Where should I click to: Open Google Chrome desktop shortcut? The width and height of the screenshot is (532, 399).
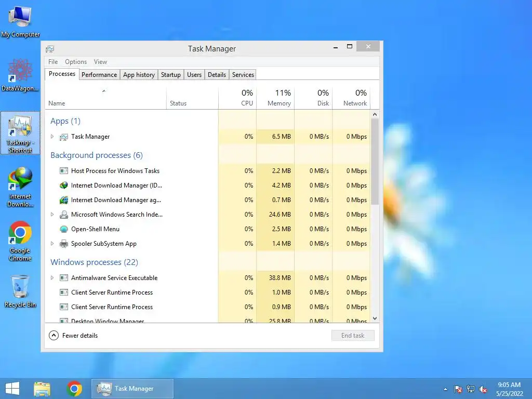click(x=20, y=241)
